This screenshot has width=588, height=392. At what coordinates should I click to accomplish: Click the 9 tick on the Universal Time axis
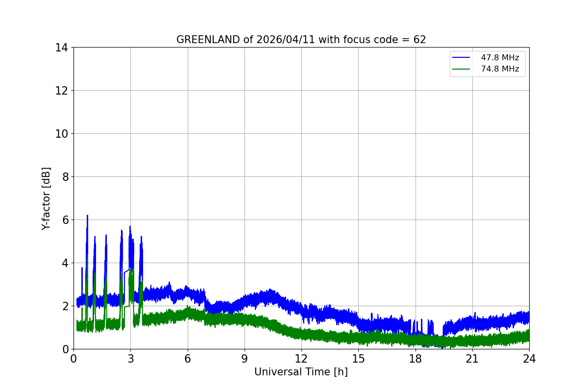point(245,359)
